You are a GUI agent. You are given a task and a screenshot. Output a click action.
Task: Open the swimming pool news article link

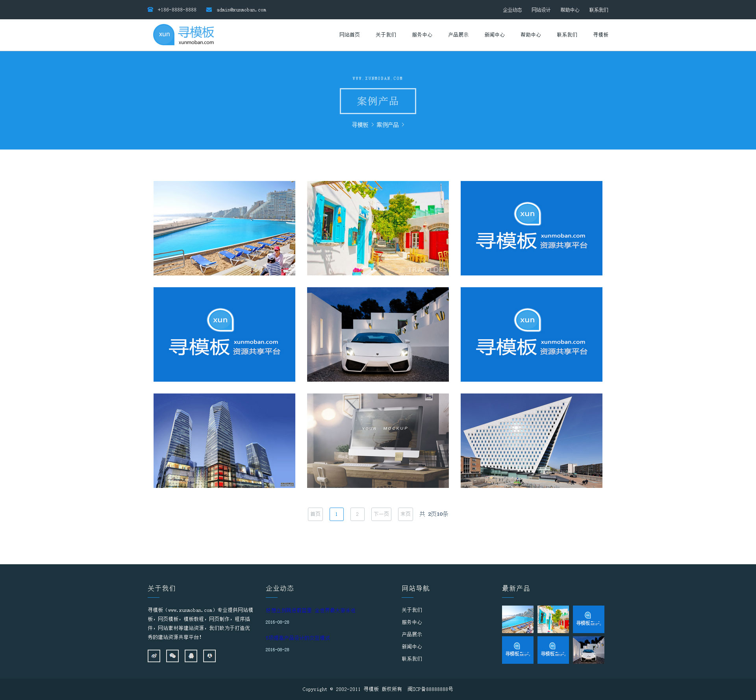310,610
